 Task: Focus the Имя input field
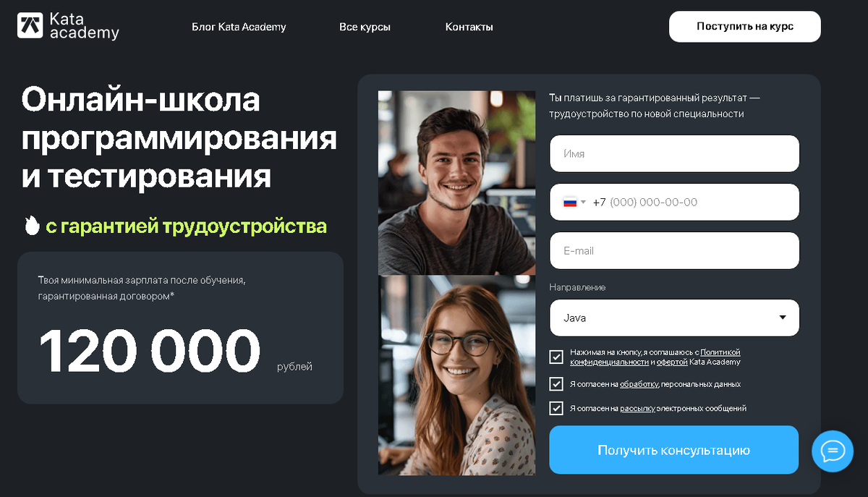674,153
